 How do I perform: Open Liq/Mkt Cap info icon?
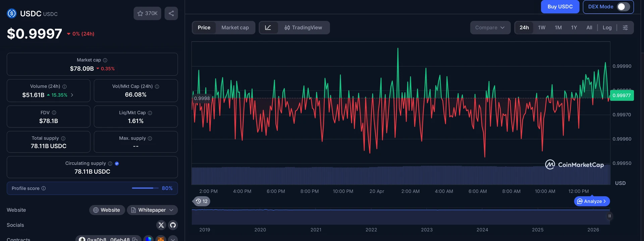tap(150, 113)
